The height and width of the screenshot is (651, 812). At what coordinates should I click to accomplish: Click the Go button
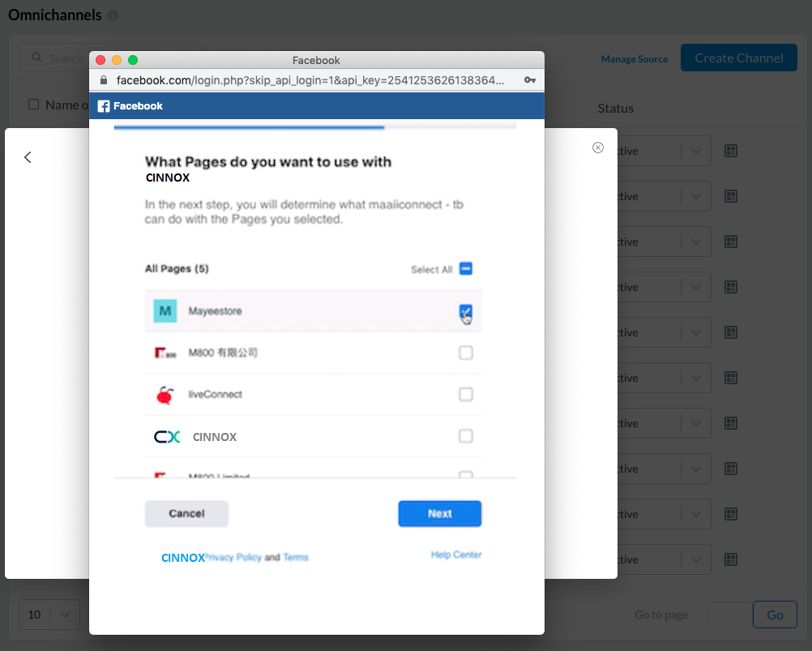coord(775,615)
